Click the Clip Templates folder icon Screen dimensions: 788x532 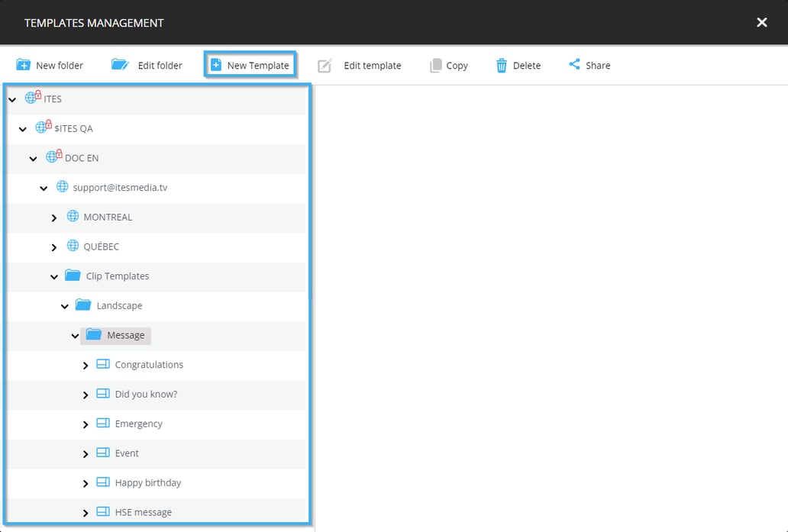pyautogui.click(x=73, y=276)
